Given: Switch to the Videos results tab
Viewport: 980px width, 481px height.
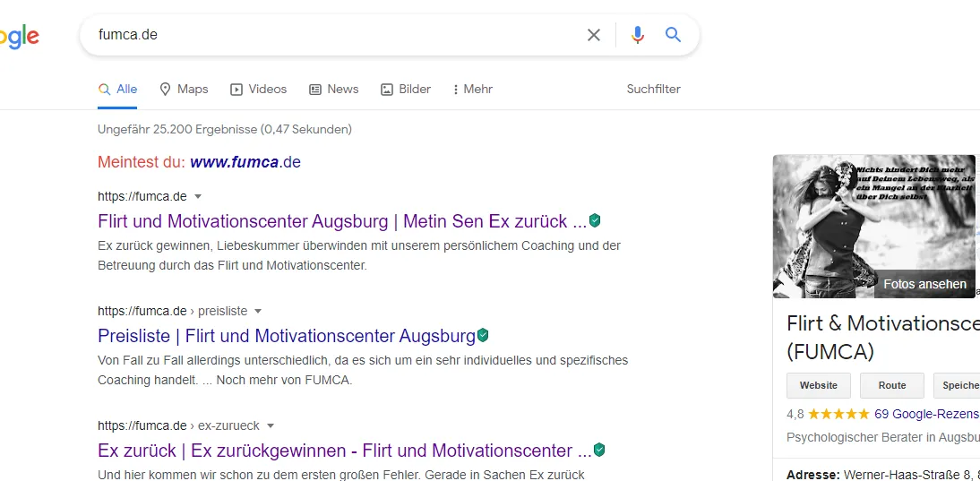Looking at the screenshot, I should 259,90.
